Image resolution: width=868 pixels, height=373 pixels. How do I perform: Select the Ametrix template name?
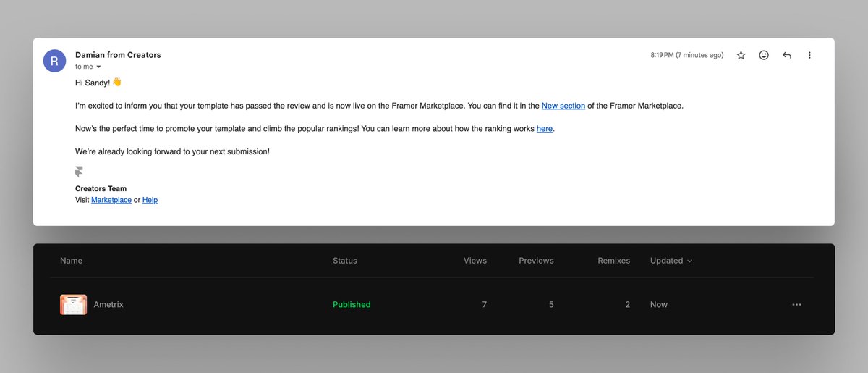click(109, 305)
